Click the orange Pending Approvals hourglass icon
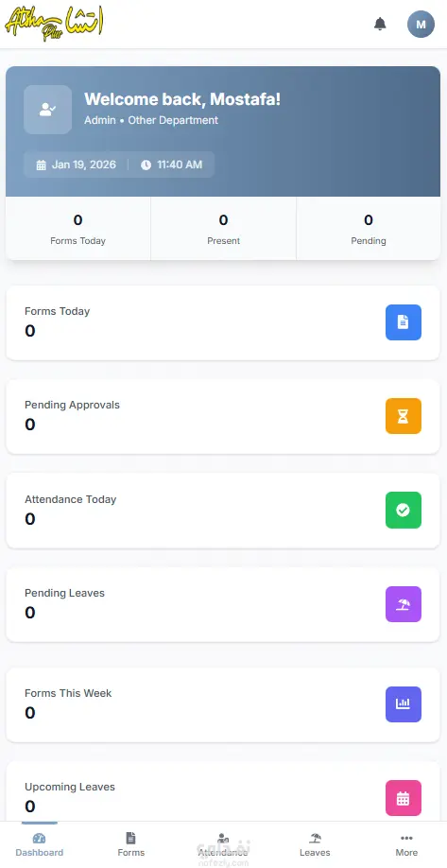Image resolution: width=447 pixels, height=868 pixels. [404, 416]
